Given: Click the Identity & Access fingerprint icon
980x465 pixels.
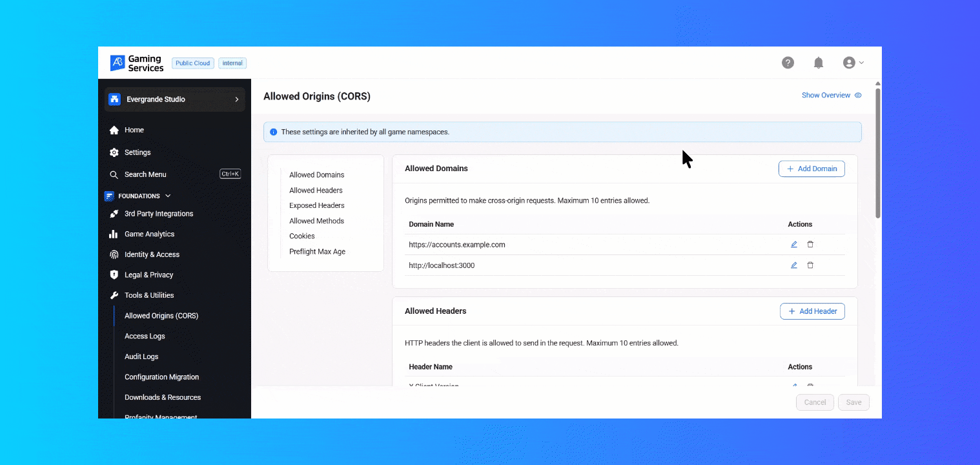Looking at the screenshot, I should click(x=114, y=254).
